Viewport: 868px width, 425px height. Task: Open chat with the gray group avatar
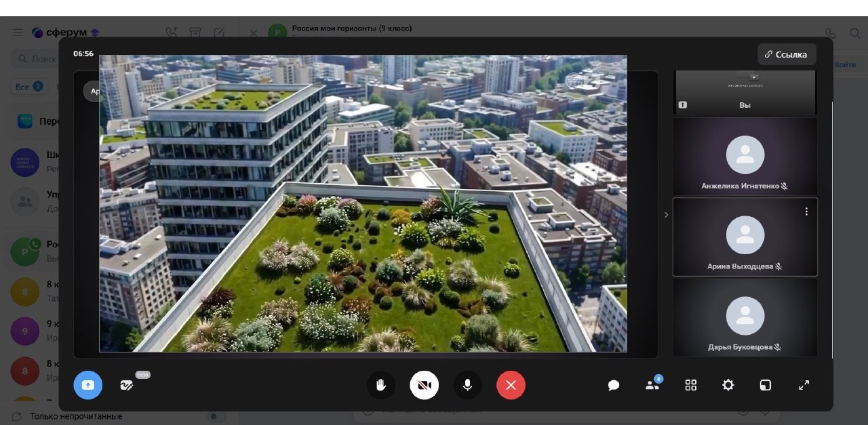[25, 201]
